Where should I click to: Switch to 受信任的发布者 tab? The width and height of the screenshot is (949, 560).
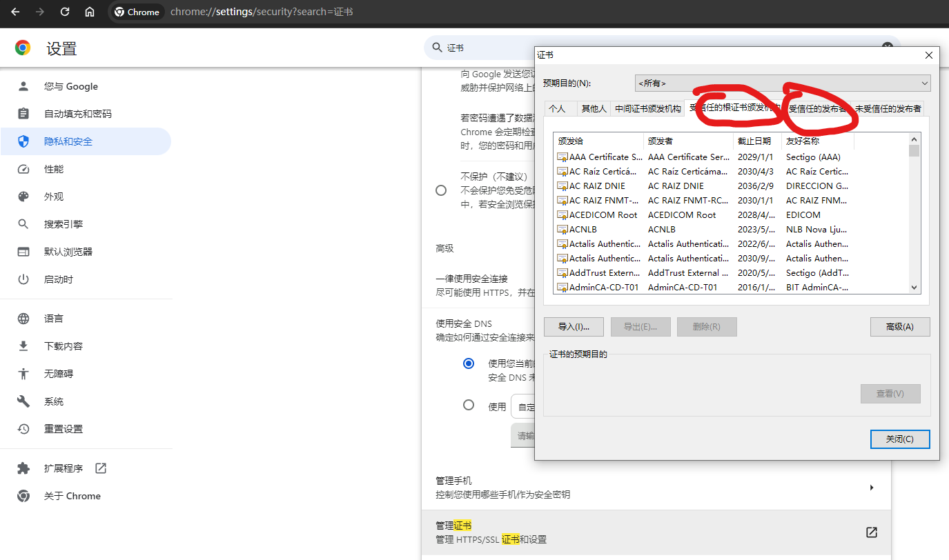click(818, 108)
